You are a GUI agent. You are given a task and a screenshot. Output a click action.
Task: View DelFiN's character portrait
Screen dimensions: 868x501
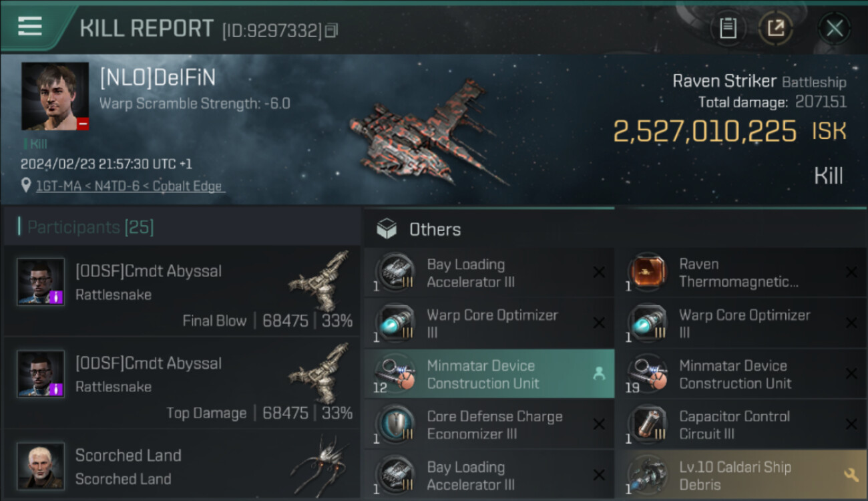point(55,96)
